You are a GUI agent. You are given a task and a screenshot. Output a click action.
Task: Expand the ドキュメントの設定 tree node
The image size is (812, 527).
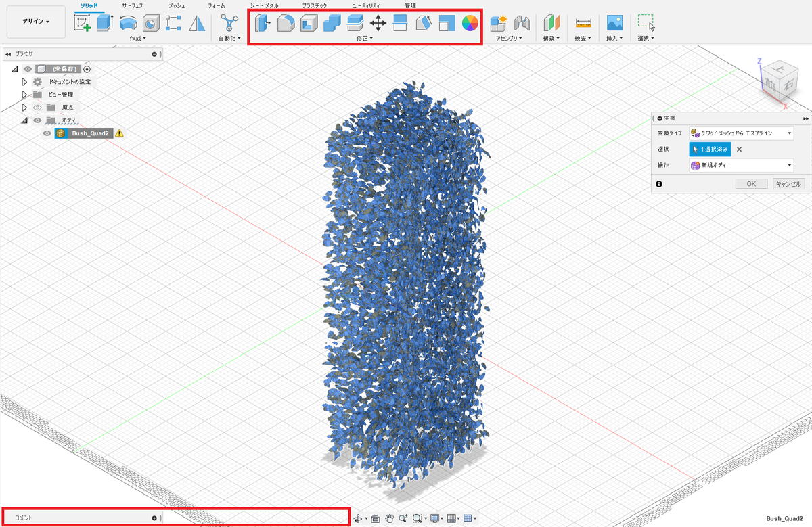pyautogui.click(x=24, y=82)
